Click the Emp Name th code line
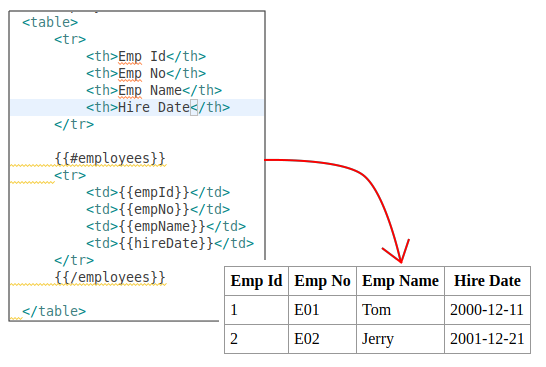546x367 pixels. tap(154, 91)
